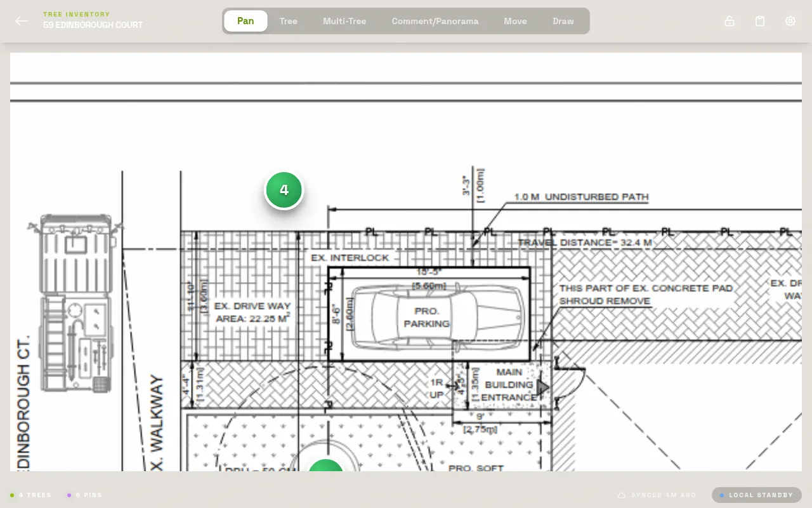
Task: Toggle the green trees indicator dot
Action: (11, 495)
